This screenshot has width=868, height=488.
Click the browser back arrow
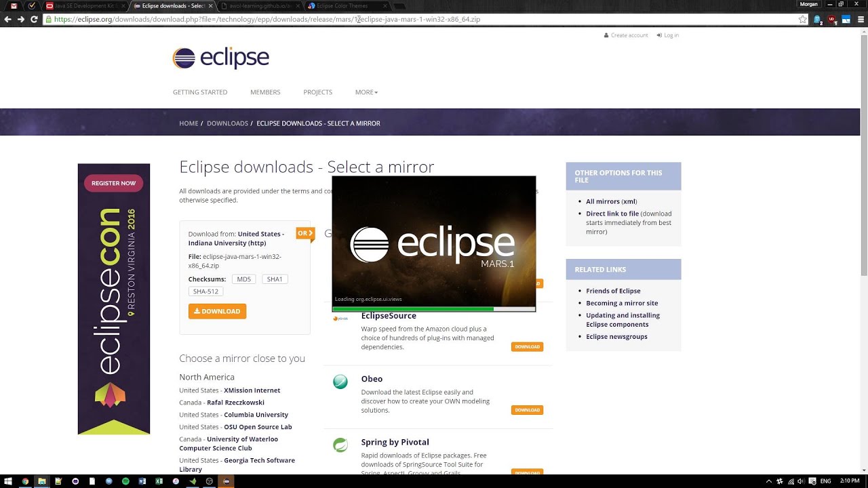click(x=8, y=19)
